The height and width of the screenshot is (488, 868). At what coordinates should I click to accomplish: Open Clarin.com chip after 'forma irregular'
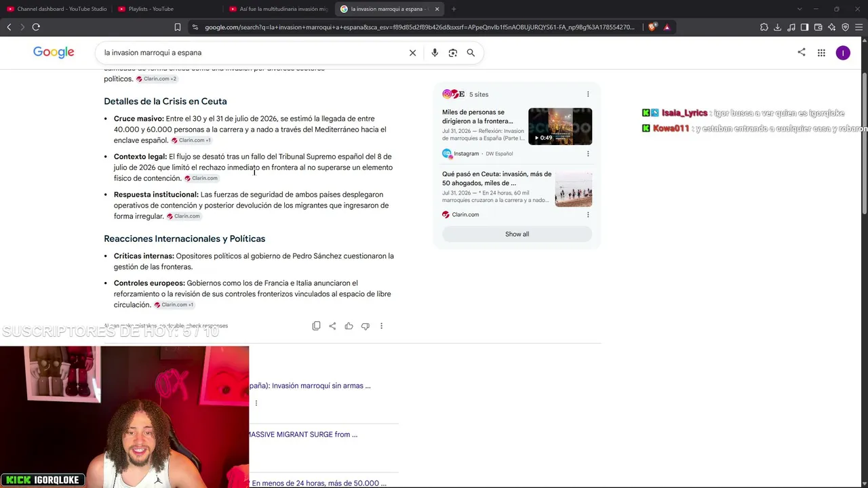(x=184, y=216)
